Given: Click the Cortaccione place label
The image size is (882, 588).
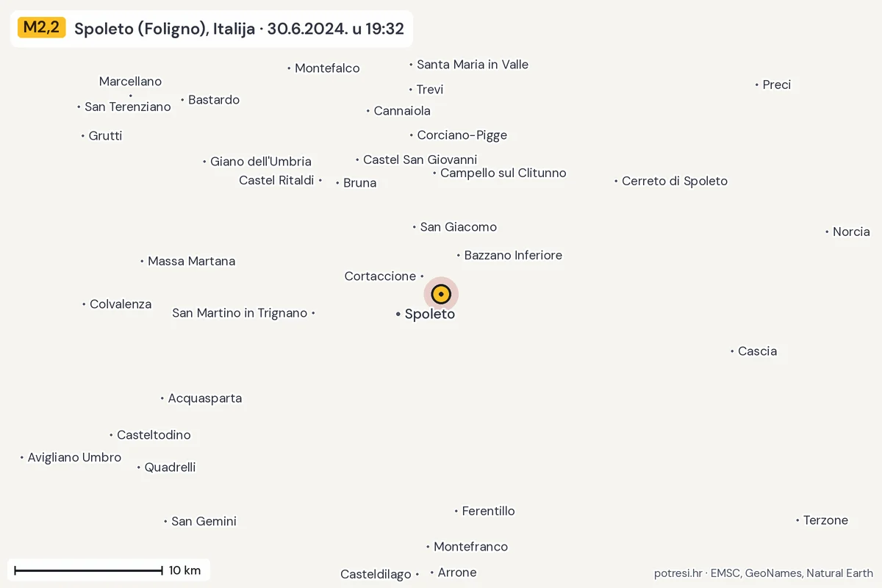Looking at the screenshot, I should point(380,276).
